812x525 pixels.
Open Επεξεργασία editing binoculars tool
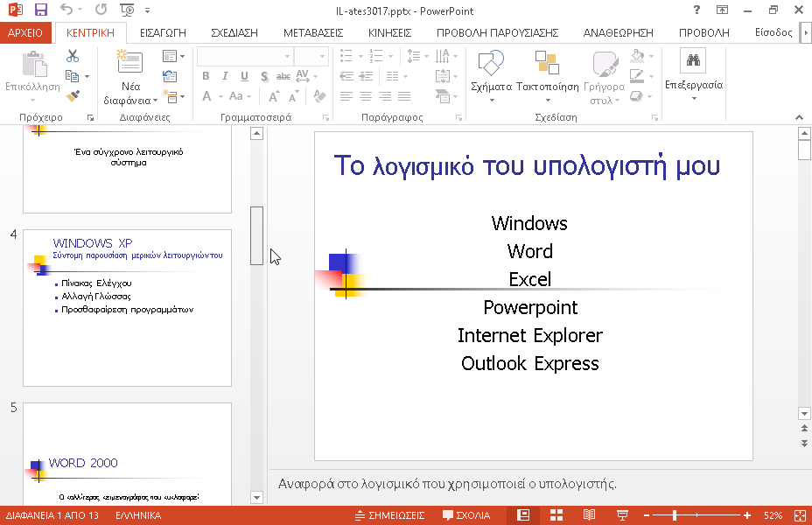click(694, 73)
